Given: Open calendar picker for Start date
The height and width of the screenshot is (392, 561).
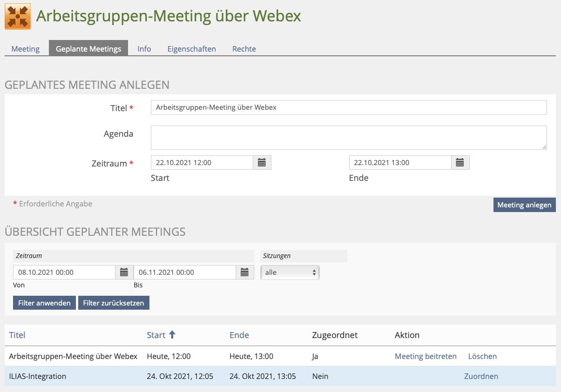Looking at the screenshot, I should point(262,163).
